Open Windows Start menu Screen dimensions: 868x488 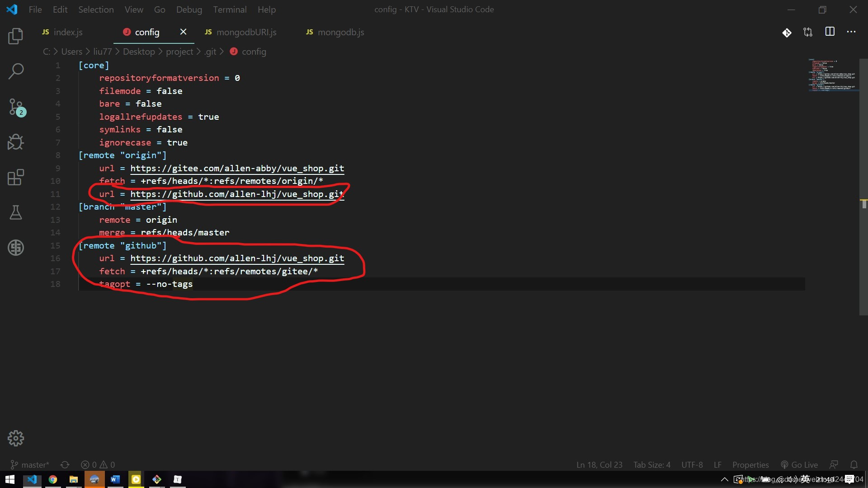tap(10, 479)
